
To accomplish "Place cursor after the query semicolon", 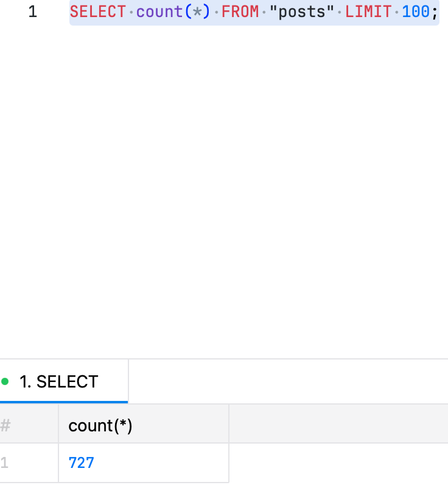I will (x=439, y=12).
